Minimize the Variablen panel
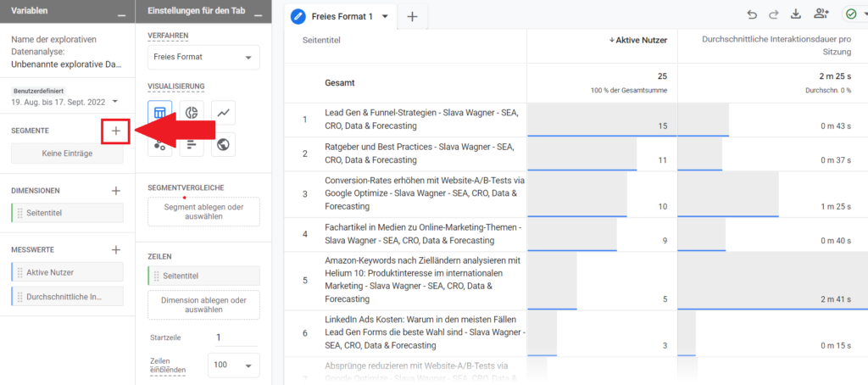 [122, 16]
